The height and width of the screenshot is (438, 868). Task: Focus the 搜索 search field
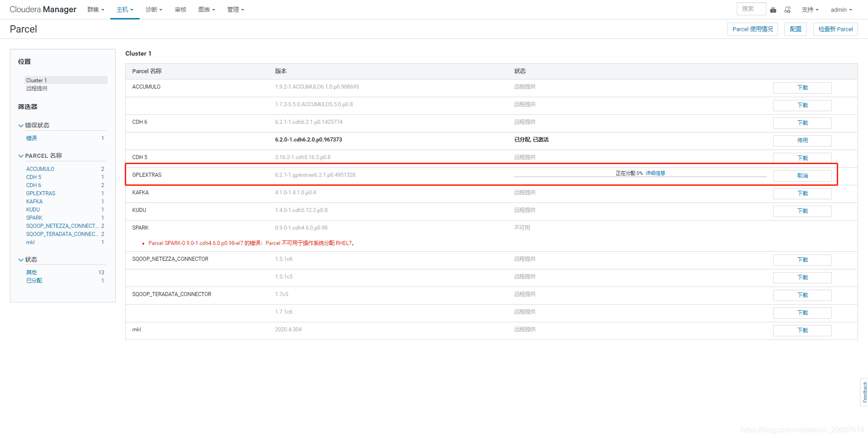coord(751,9)
